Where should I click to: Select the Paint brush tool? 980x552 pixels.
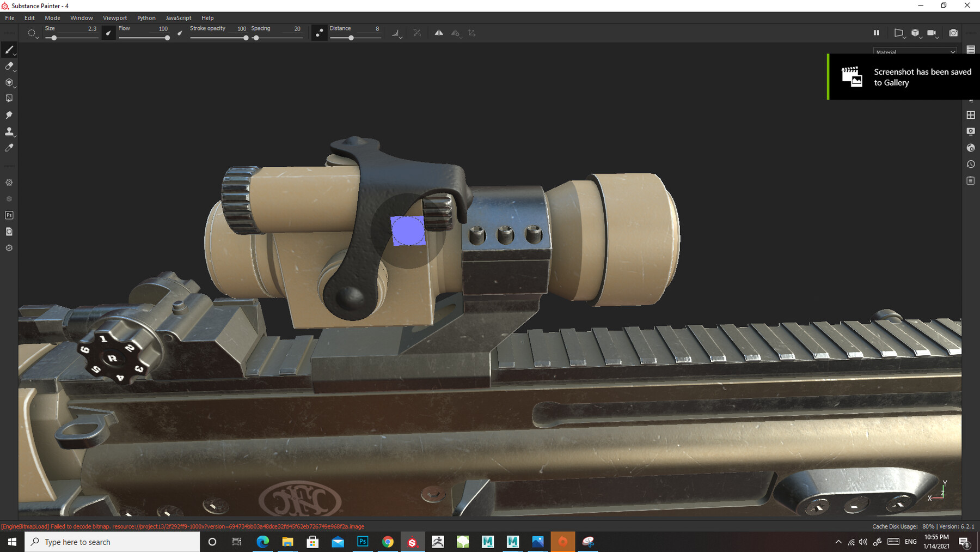9,50
